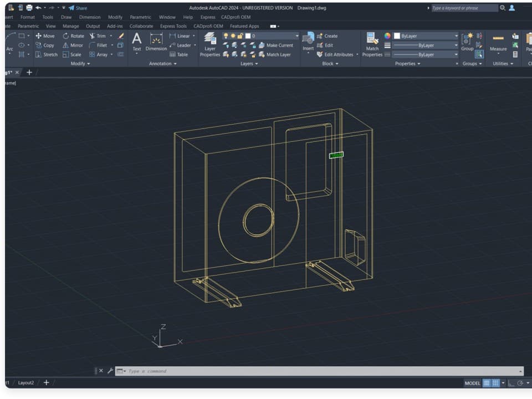The width and height of the screenshot is (532, 399).
Task: Select the Move tool
Action: (44, 36)
